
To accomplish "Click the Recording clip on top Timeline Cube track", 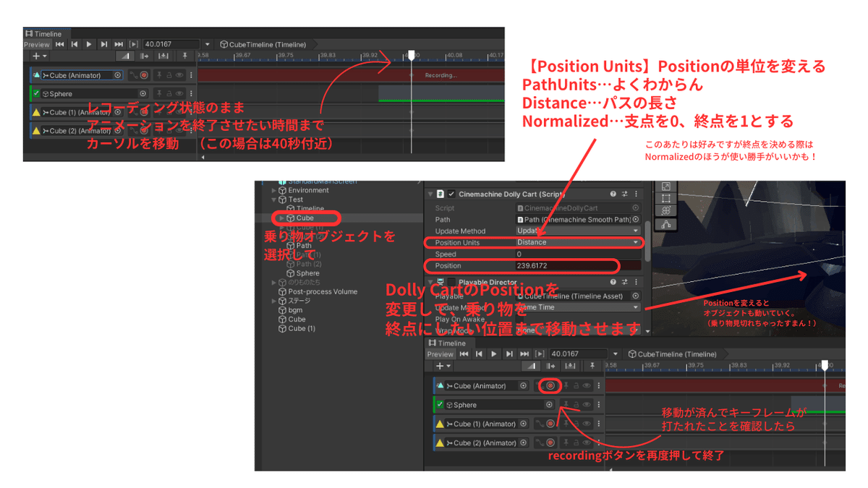I will click(351, 75).
